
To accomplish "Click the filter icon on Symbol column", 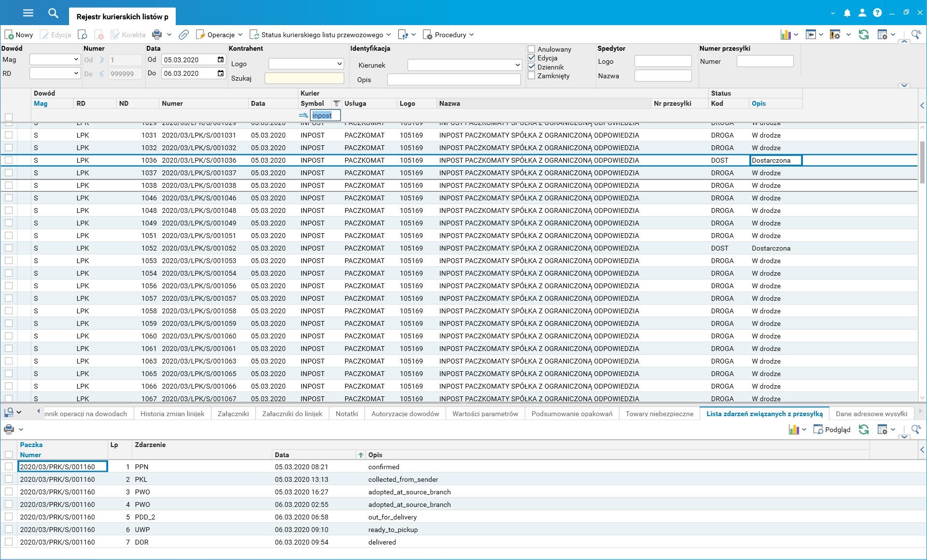I will (x=337, y=103).
